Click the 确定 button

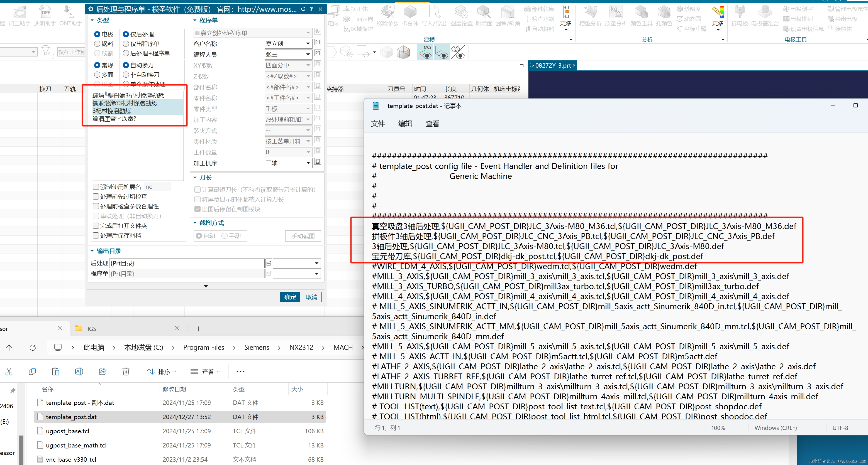(x=290, y=297)
